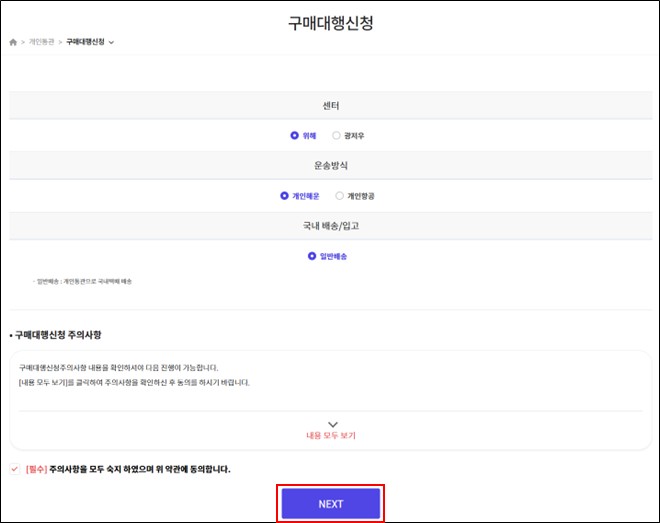The image size is (660, 523).
Task: Select the 위해 center radio button
Action: point(294,135)
